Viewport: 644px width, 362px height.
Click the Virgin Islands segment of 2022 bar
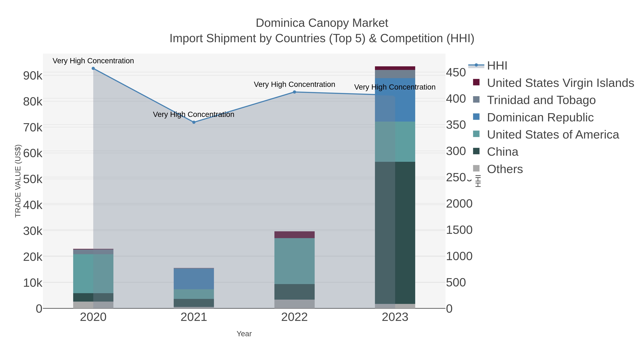pos(294,235)
